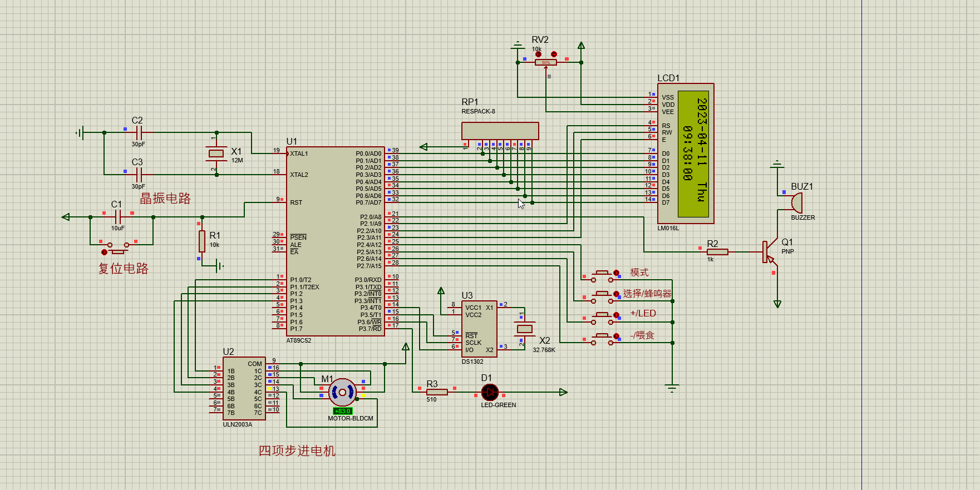
Task: Click the RV2 potentiometer increase arrow
Action: coord(554,55)
